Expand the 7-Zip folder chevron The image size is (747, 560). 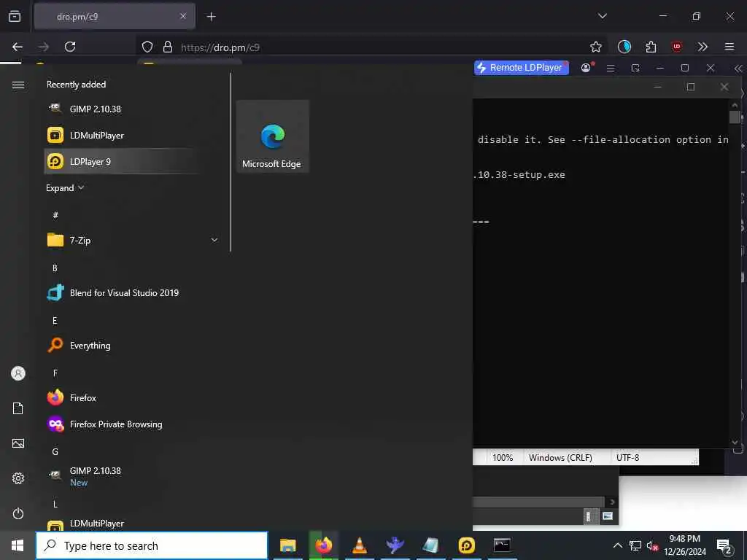pos(214,240)
